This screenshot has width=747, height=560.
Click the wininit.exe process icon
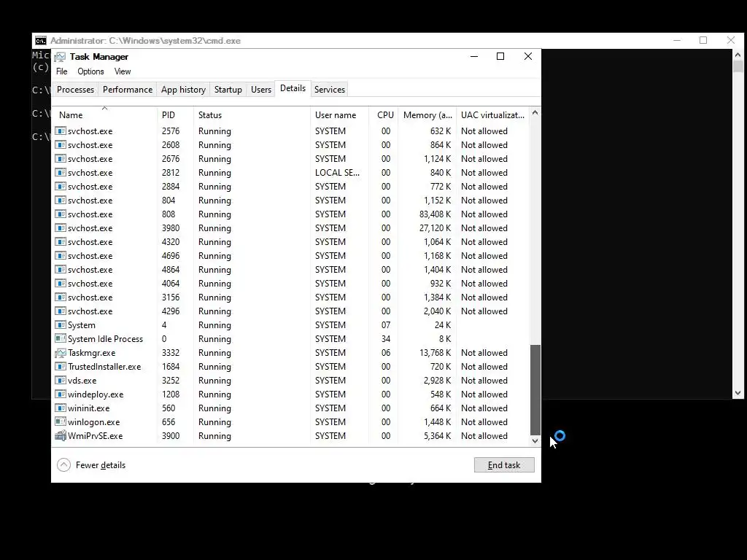[x=60, y=408]
